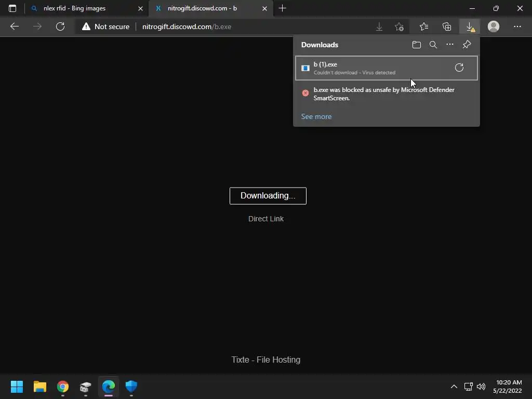This screenshot has height=399, width=532.
Task: Restore down the Edge window
Action: point(496,8)
